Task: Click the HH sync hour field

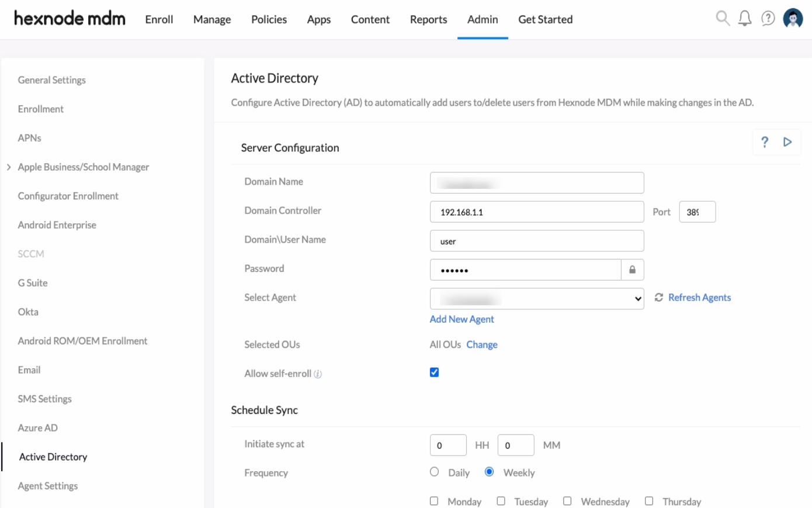Action: [x=448, y=445]
